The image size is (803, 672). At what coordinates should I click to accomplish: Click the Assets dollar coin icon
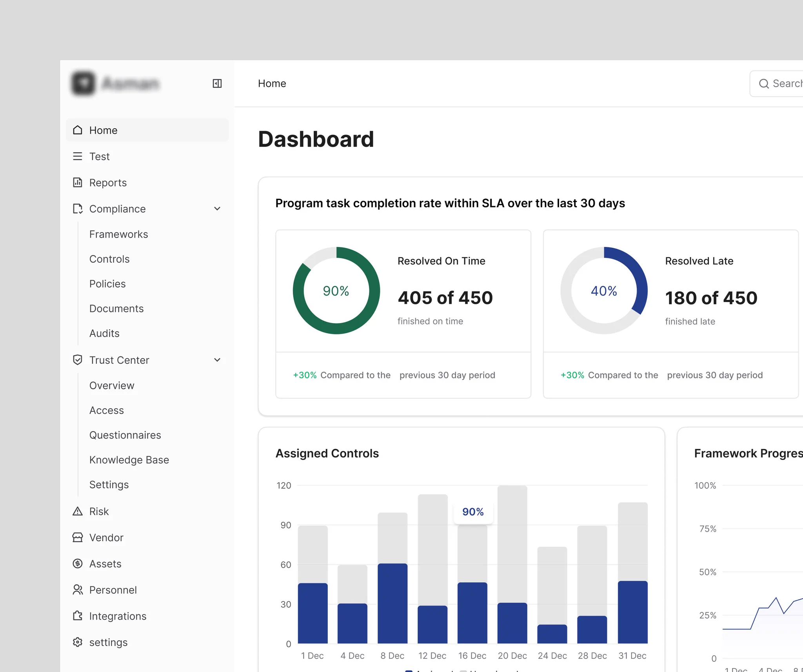pos(78,563)
